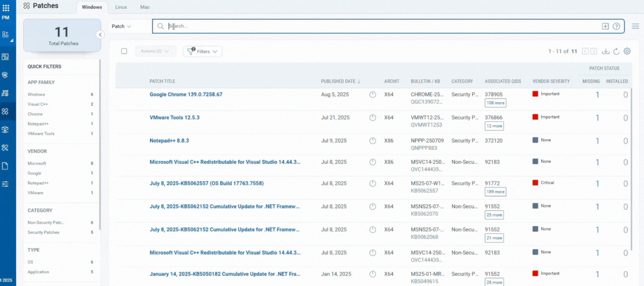This screenshot has width=644, height=286.
Task: Open the dashboard icon in left navigation
Action: click(6, 57)
